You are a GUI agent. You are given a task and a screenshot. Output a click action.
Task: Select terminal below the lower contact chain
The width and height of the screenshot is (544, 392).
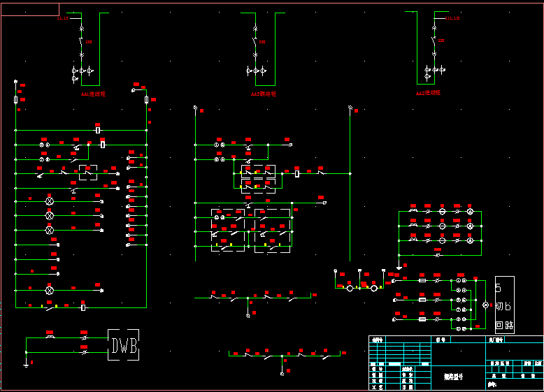[282, 374]
